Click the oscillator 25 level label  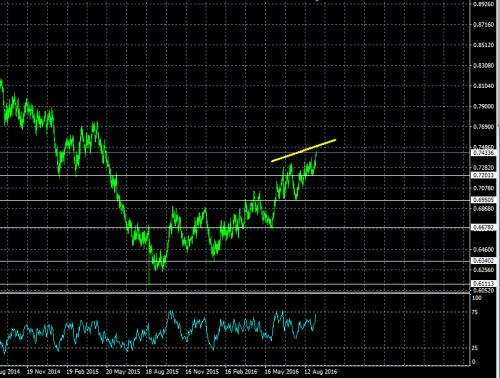tap(475, 348)
